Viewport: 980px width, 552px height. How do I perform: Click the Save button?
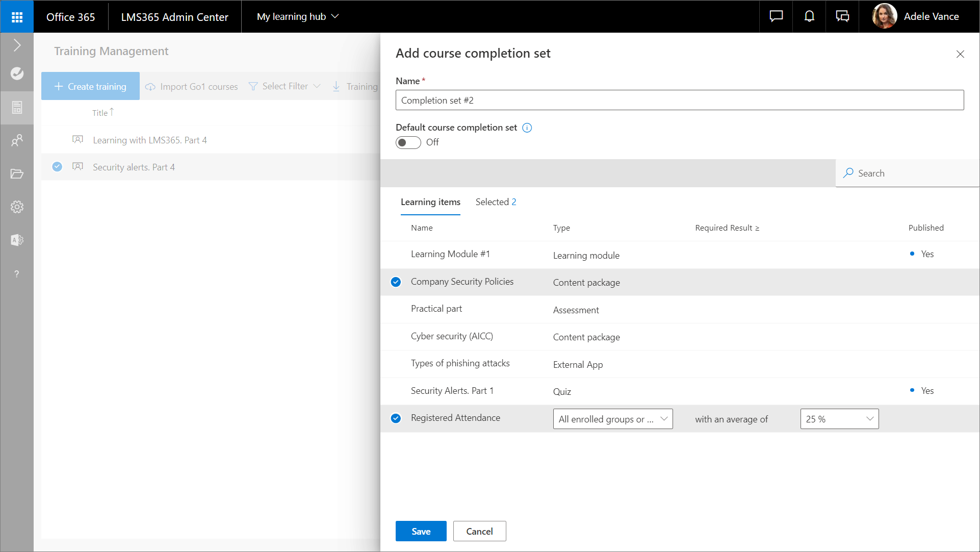click(421, 531)
